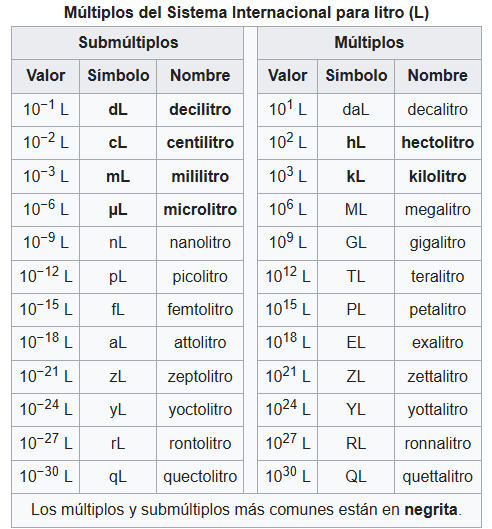Click the hectolitro name cell
This screenshot has height=529, width=492.
(438, 143)
